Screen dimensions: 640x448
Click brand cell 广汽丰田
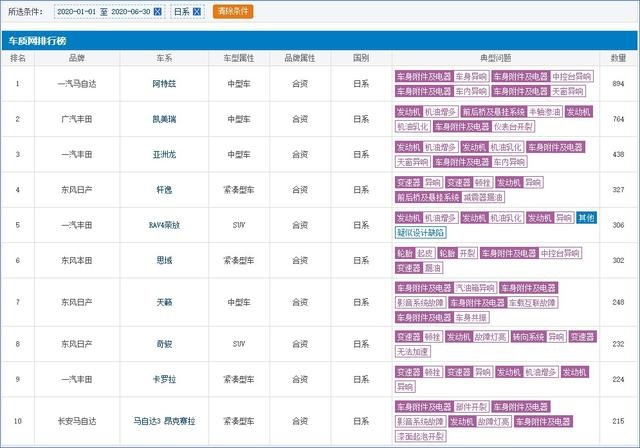point(77,119)
